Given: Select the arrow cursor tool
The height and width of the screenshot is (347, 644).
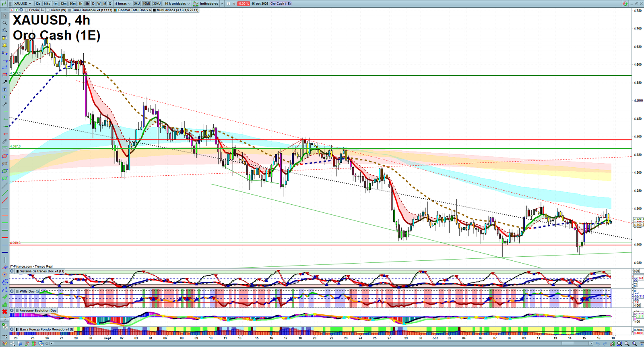Looking at the screenshot, I should [5, 16].
